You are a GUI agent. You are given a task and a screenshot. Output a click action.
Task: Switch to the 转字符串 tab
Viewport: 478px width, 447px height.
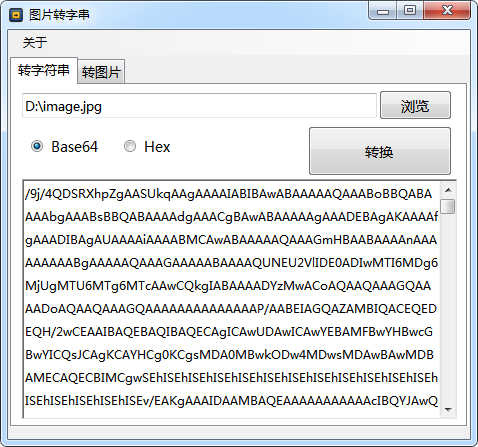(x=44, y=70)
